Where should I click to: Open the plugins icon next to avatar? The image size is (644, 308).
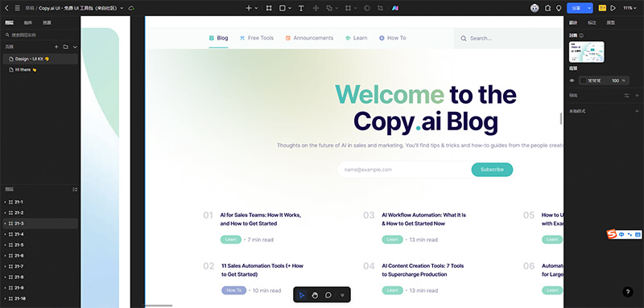[547, 8]
